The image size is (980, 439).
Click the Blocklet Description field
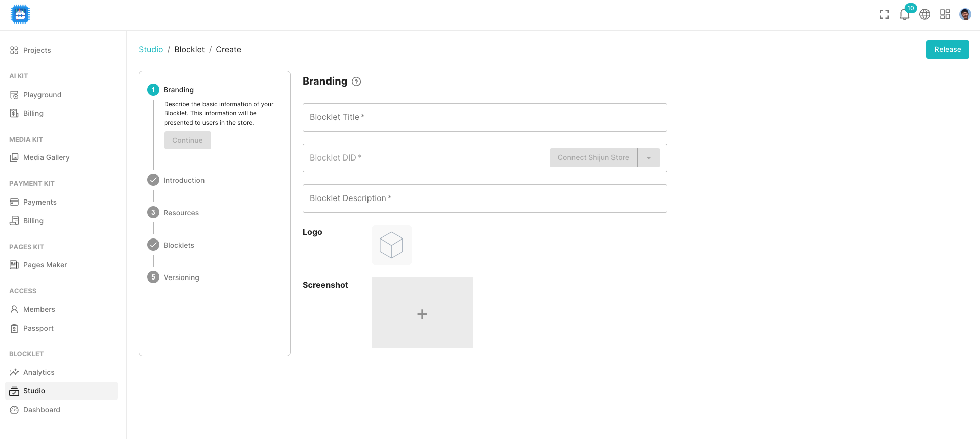coord(484,198)
